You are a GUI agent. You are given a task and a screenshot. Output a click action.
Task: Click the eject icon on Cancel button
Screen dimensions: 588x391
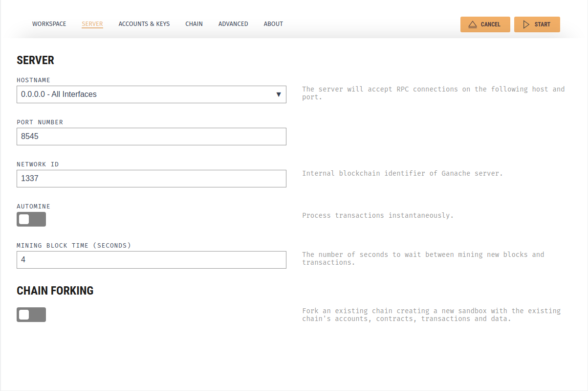point(473,24)
